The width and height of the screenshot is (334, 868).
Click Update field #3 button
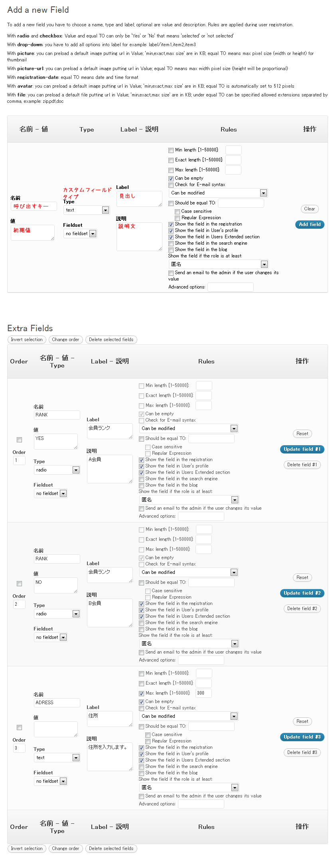(x=302, y=736)
